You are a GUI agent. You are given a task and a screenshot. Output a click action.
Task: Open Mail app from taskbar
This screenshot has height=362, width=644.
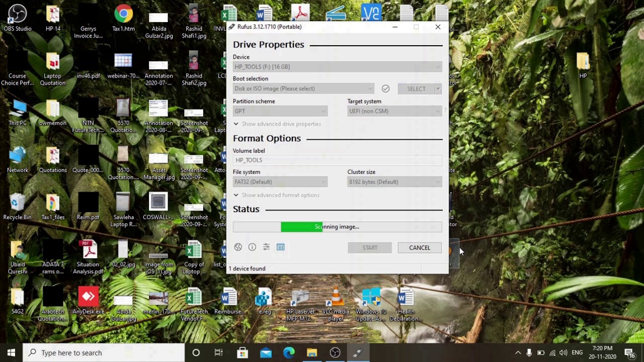(x=266, y=352)
